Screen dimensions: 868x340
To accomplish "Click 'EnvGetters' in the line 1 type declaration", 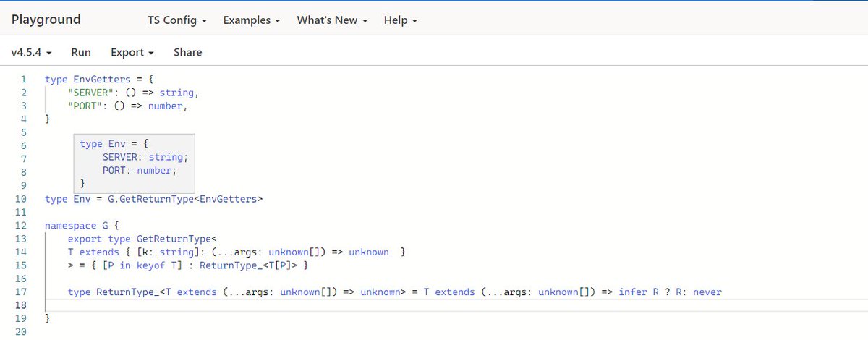I will click(102, 80).
